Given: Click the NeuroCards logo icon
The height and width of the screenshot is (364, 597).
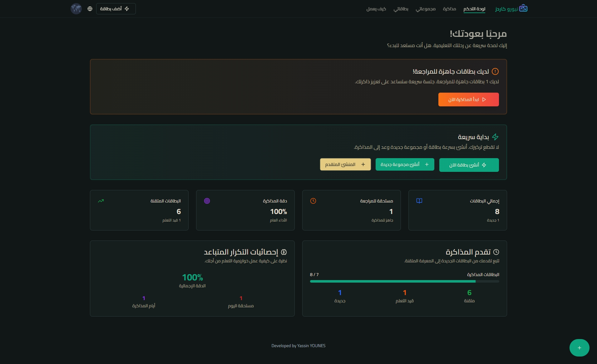Looking at the screenshot, I should (523, 8).
